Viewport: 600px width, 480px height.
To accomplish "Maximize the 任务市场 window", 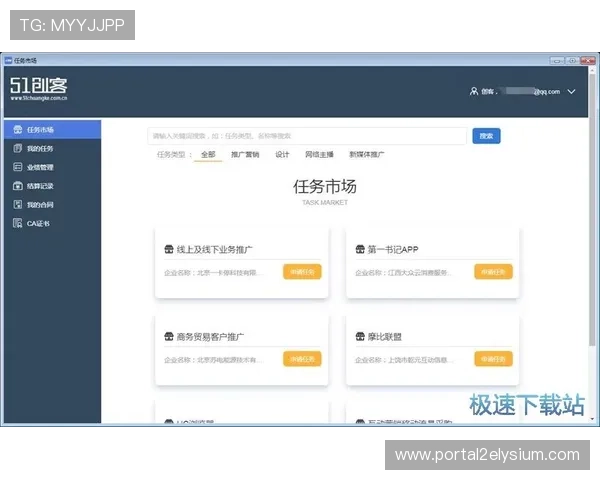I will pyautogui.click(x=572, y=60).
